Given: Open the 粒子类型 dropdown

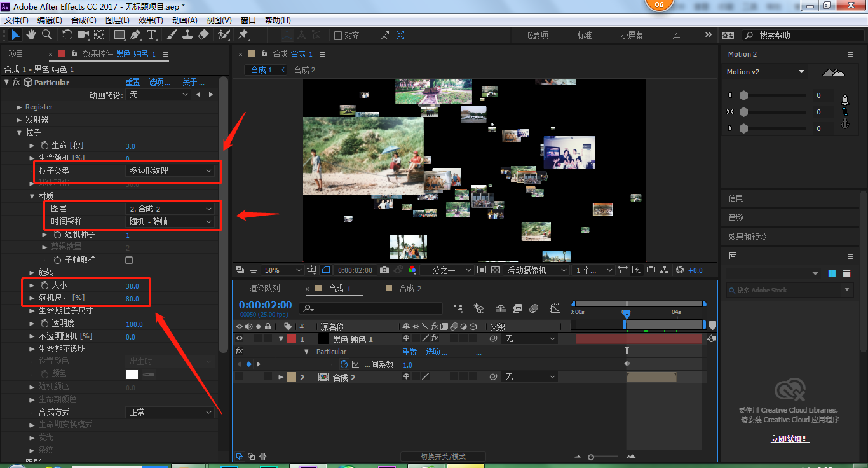Looking at the screenshot, I should click(170, 170).
